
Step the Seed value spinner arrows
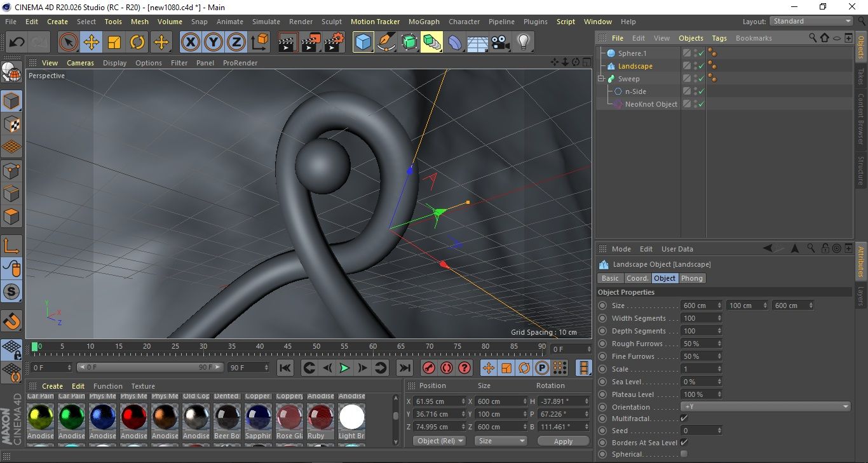[x=719, y=431]
